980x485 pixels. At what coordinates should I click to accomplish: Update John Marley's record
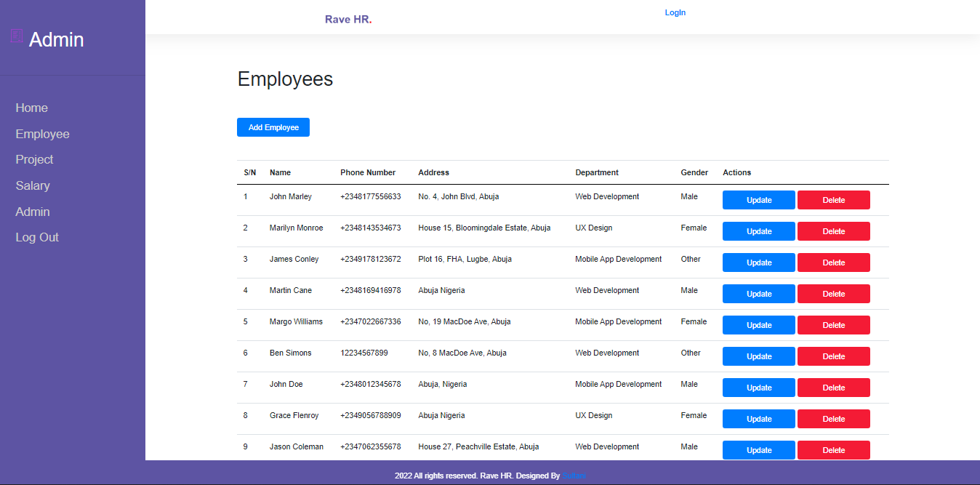coord(759,200)
